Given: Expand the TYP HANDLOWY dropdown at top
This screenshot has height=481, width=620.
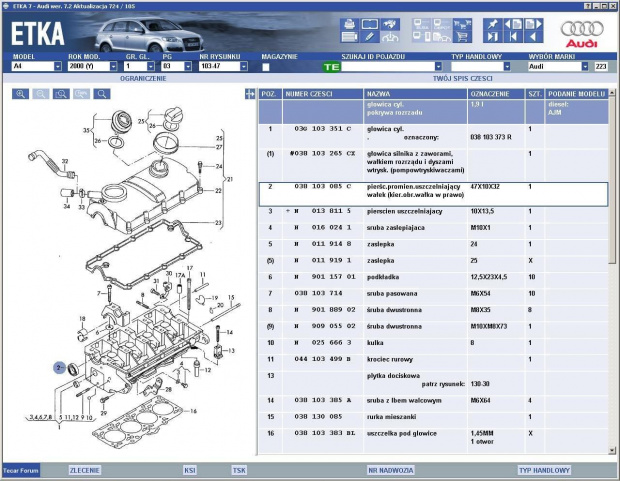Looking at the screenshot, I should click(x=507, y=66).
